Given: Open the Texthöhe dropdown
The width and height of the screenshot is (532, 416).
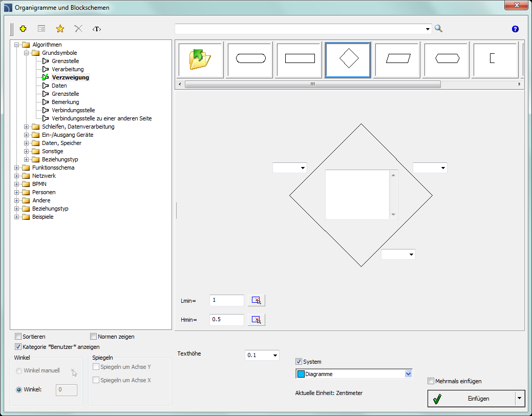Looking at the screenshot, I should coord(275,355).
